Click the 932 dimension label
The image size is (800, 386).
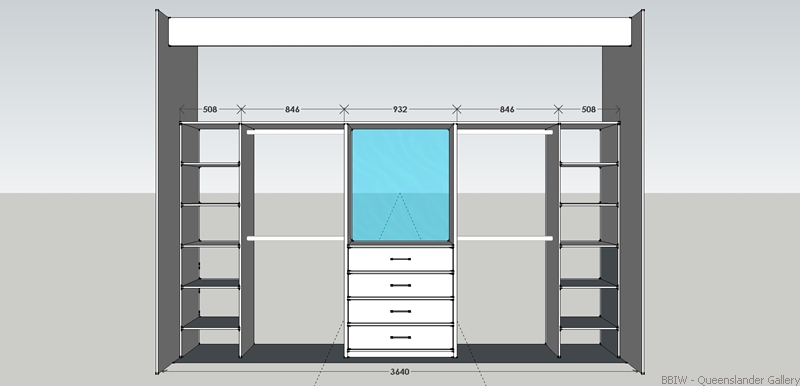(400, 109)
